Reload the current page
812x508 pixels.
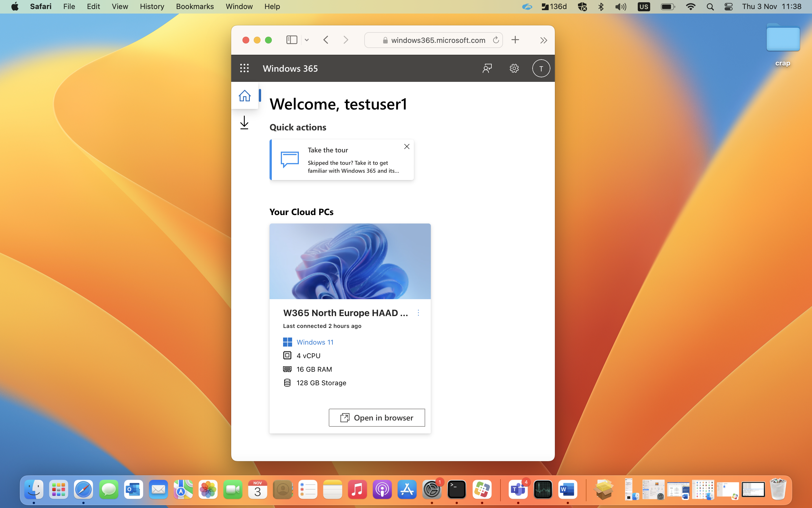496,40
